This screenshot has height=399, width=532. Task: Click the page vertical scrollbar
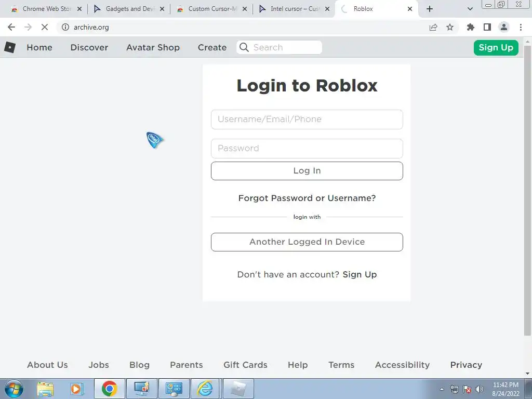(x=528, y=190)
